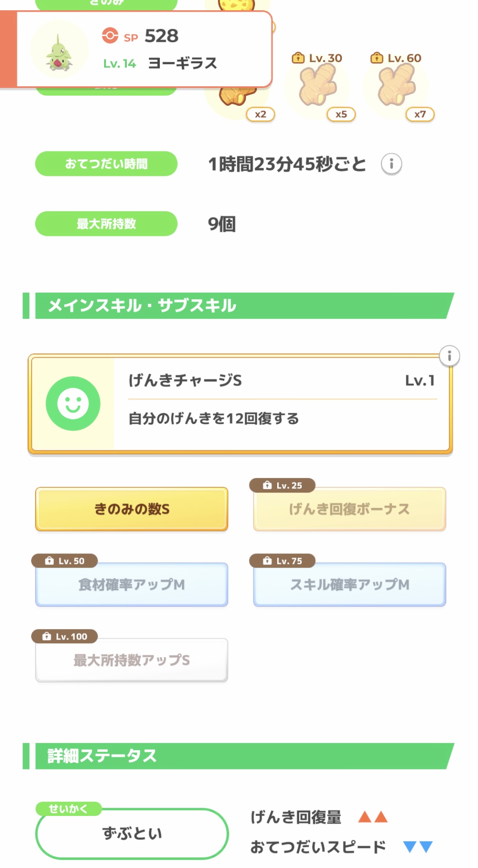Tap the 最大所持数 green label
Image resolution: width=478 pixels, height=868 pixels.
tap(106, 224)
